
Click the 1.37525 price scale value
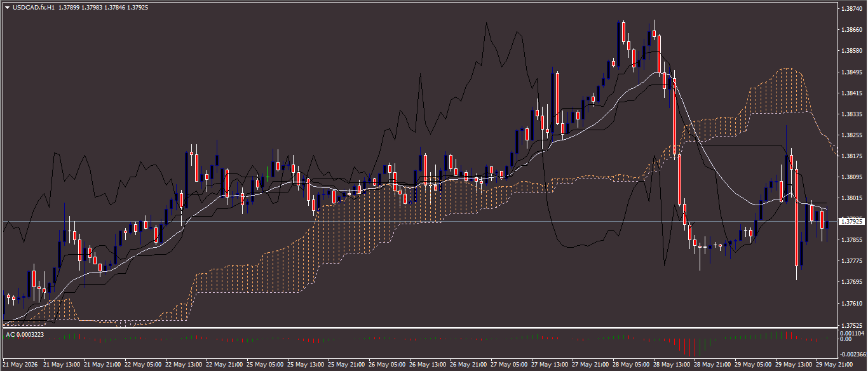851,325
